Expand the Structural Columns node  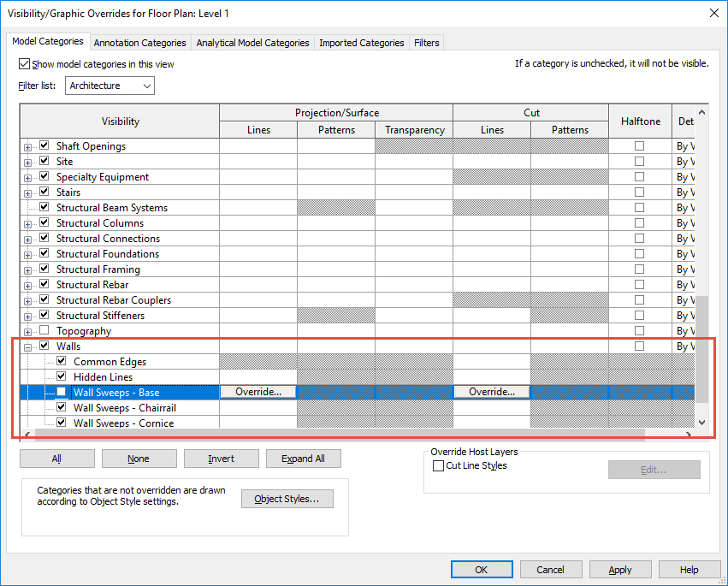28,224
